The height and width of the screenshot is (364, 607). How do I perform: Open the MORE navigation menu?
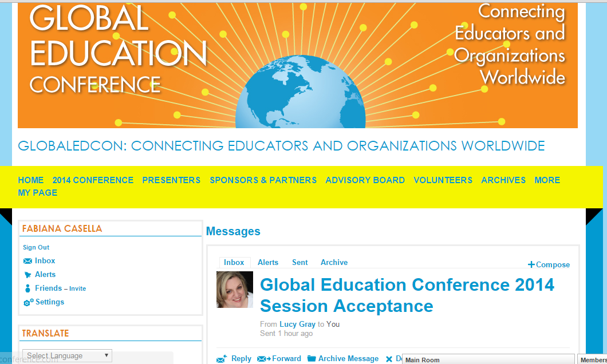click(547, 180)
